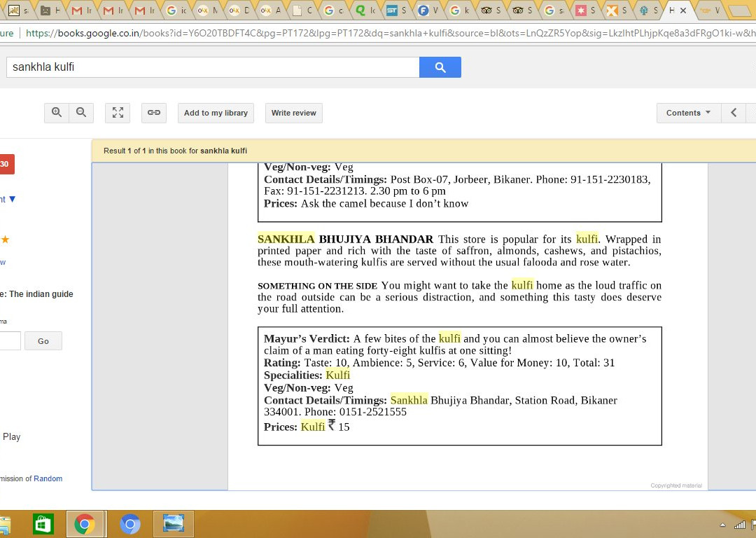The width and height of the screenshot is (756, 538).
Task: Zoom in on the book page
Action: [57, 112]
